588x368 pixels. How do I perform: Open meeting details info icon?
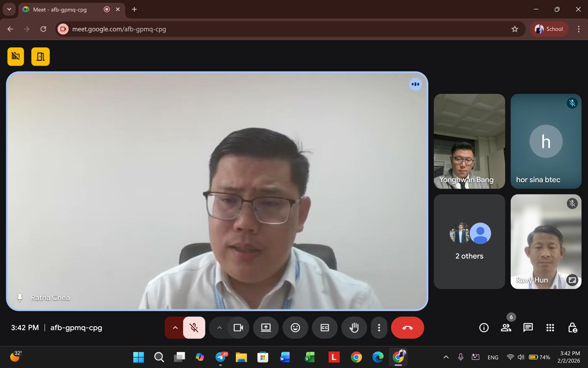pyautogui.click(x=484, y=328)
